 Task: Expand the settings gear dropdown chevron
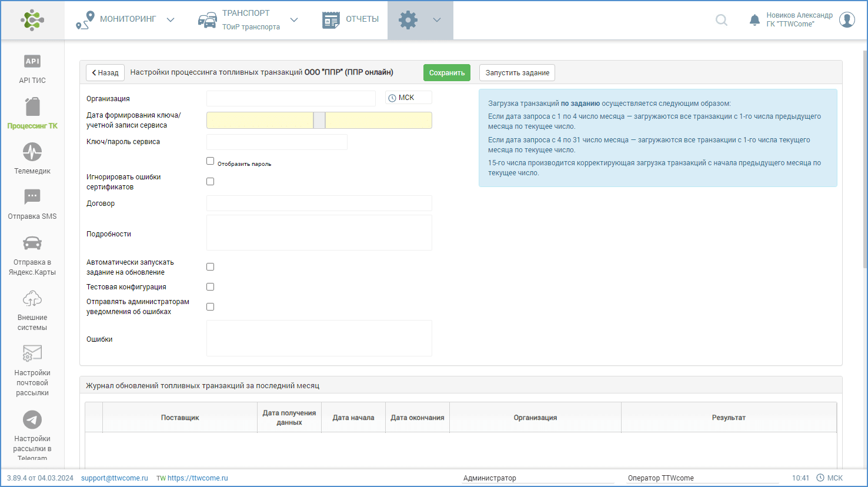437,20
